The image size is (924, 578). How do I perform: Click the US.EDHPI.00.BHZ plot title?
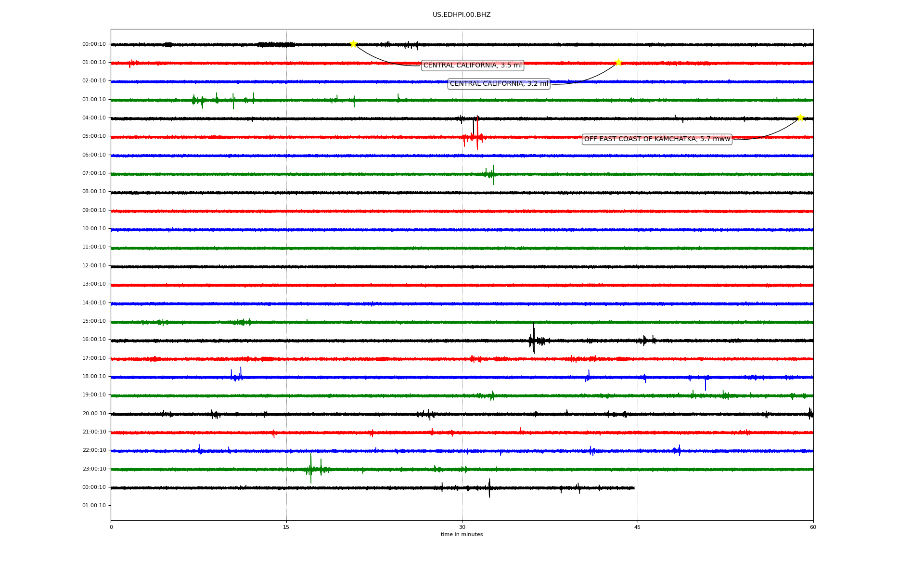[x=461, y=15]
